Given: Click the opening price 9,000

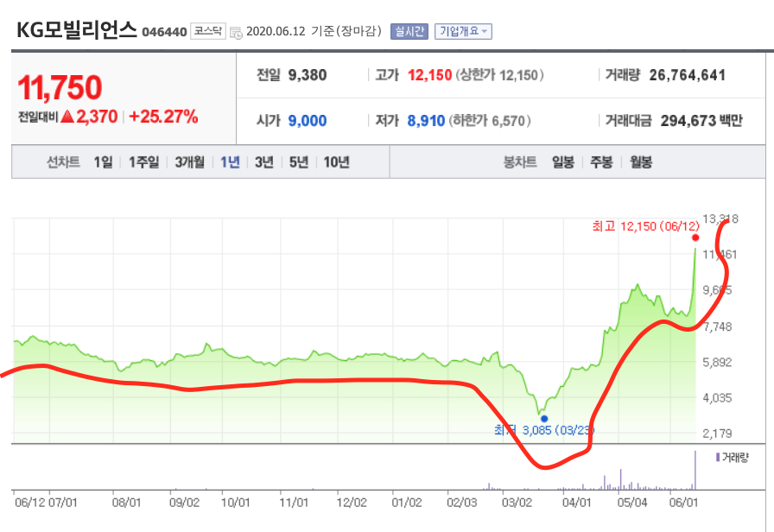Looking at the screenshot, I should pyautogui.click(x=308, y=120).
